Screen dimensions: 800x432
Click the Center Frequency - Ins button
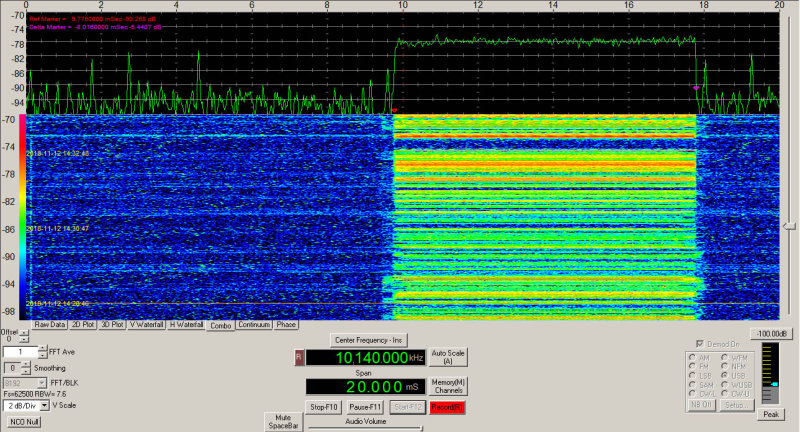[x=368, y=340]
